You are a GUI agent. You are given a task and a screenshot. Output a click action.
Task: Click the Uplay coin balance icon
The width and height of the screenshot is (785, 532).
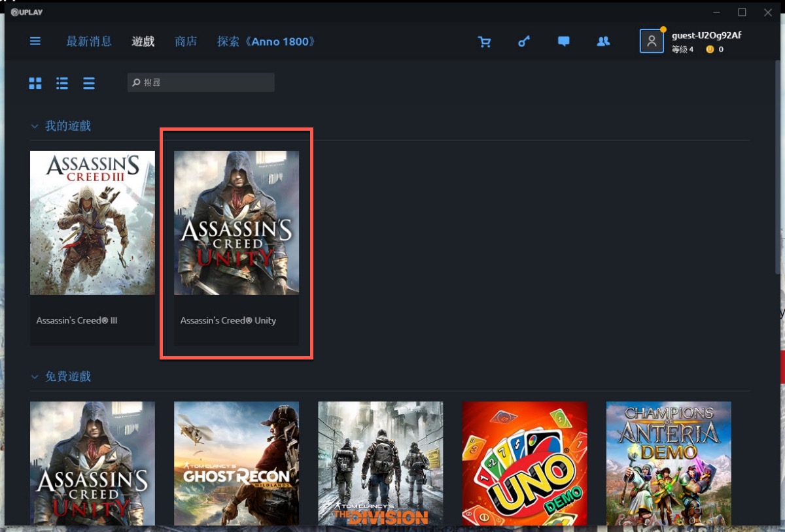coord(710,50)
